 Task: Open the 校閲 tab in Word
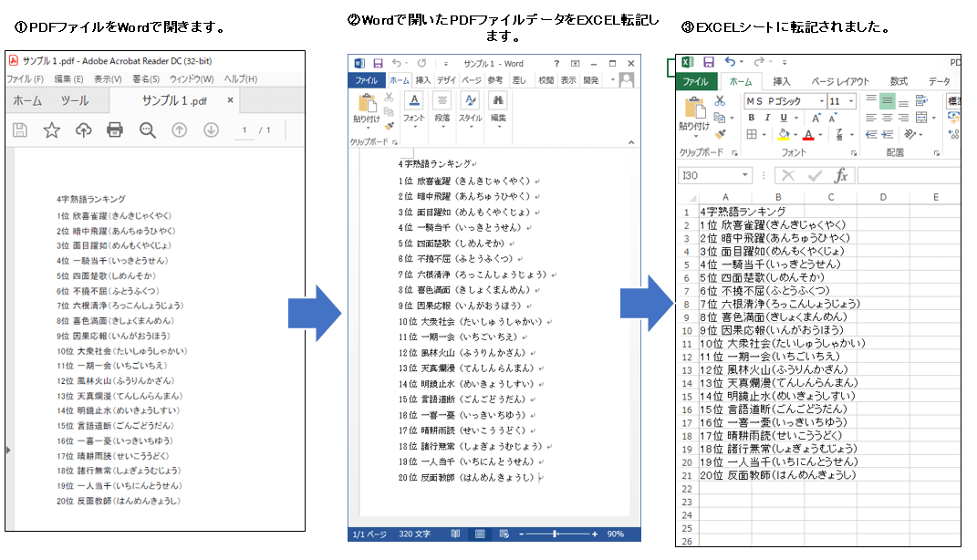546,80
